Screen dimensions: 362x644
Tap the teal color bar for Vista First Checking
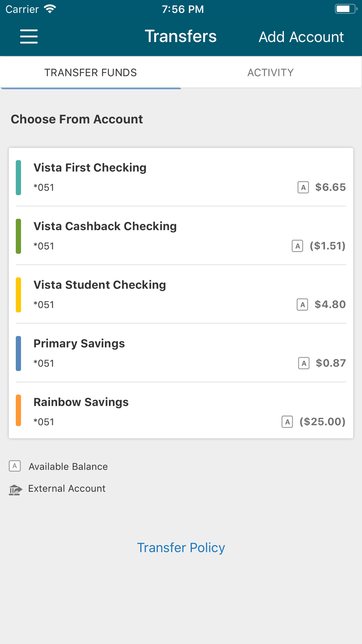tap(18, 177)
